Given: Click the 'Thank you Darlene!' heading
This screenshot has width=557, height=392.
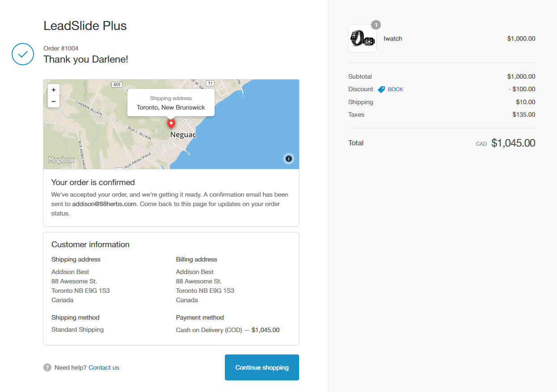Looking at the screenshot, I should (86, 59).
